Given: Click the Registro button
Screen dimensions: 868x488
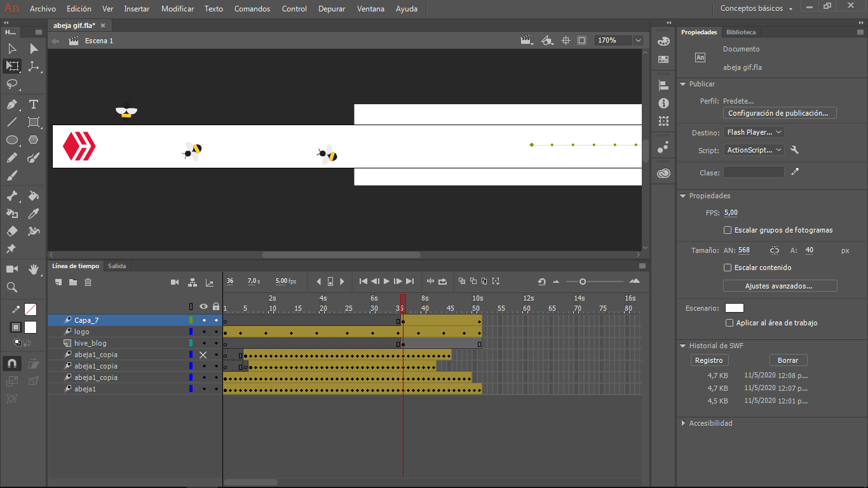Looking at the screenshot, I should (709, 360).
